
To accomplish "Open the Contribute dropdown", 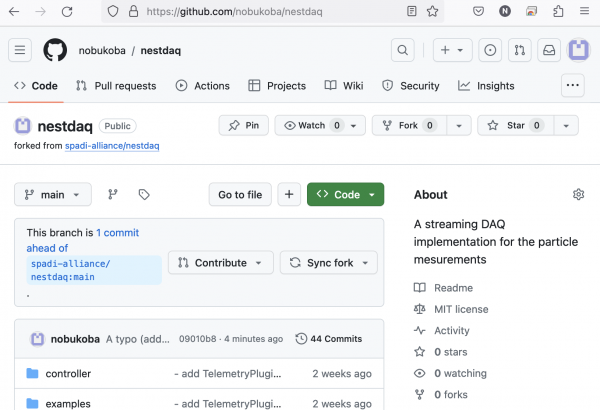I will (221, 263).
